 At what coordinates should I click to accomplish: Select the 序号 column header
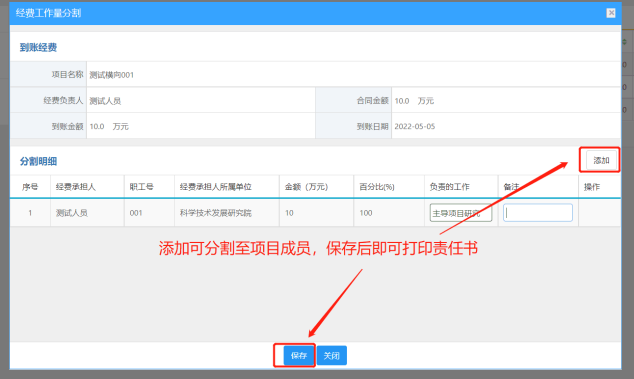30,187
